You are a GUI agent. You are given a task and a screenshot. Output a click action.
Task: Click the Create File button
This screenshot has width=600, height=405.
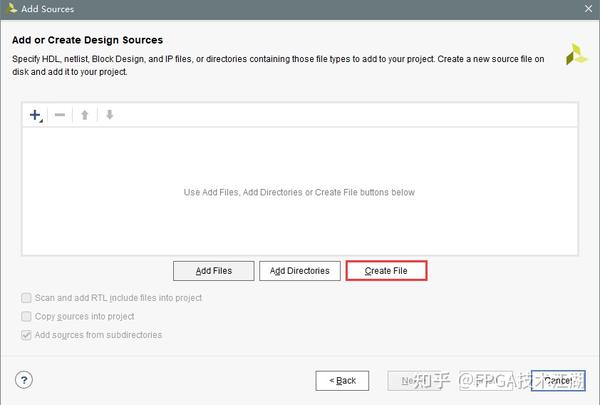click(x=386, y=271)
